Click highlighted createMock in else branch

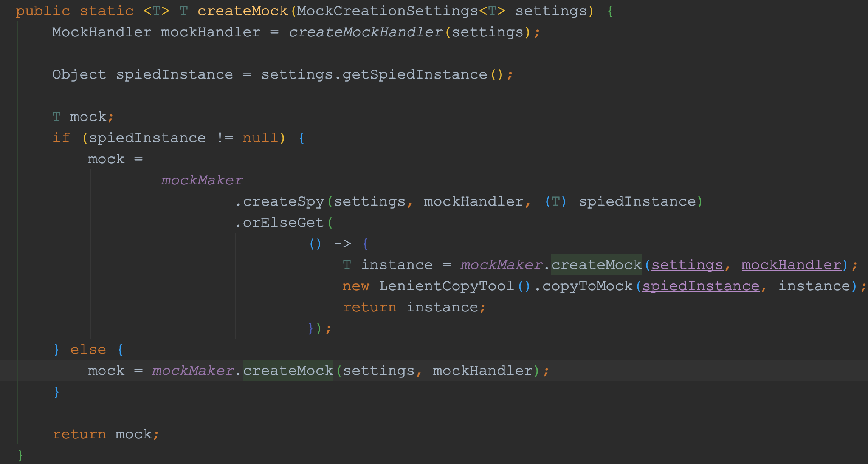[288, 371]
